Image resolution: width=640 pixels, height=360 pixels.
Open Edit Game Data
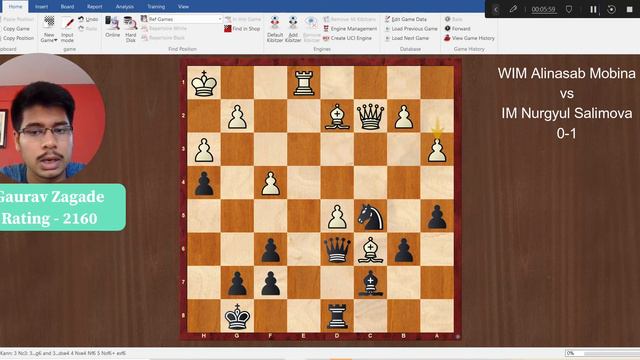(x=405, y=19)
